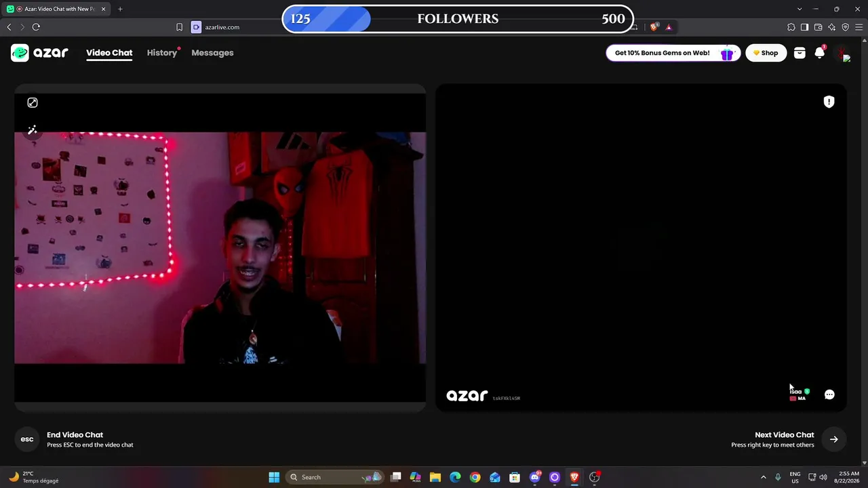Click your own webcam preview
The image size is (868, 488).
220,248
